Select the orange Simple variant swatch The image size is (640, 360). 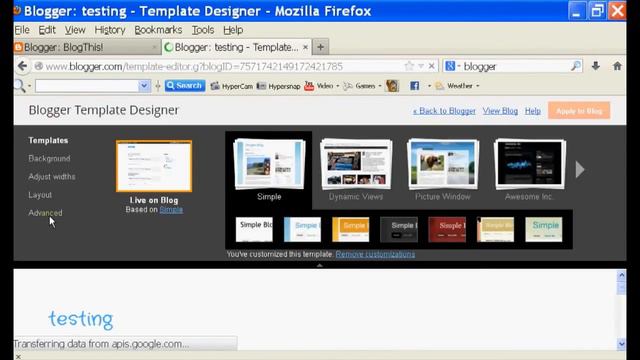point(351,229)
